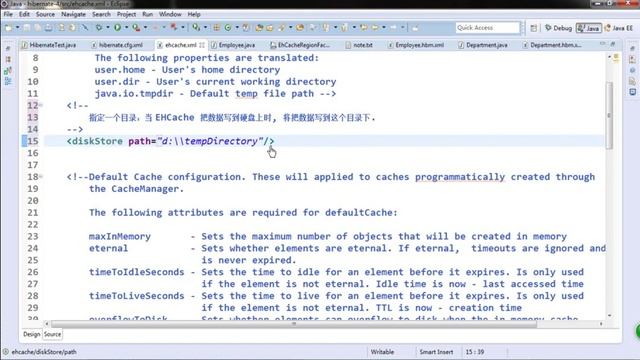Click the Save toolbar icon
Screen dimensions: 640x360
click(x=27, y=28)
